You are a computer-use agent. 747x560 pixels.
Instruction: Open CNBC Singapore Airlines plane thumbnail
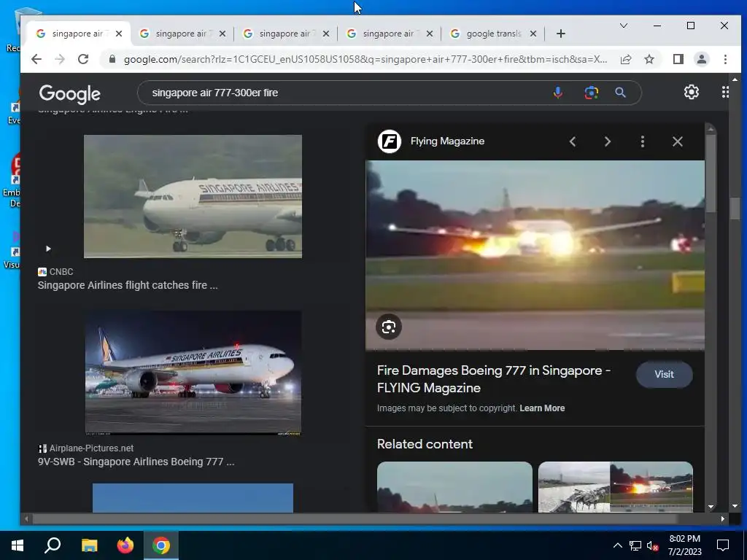pyautogui.click(x=193, y=196)
